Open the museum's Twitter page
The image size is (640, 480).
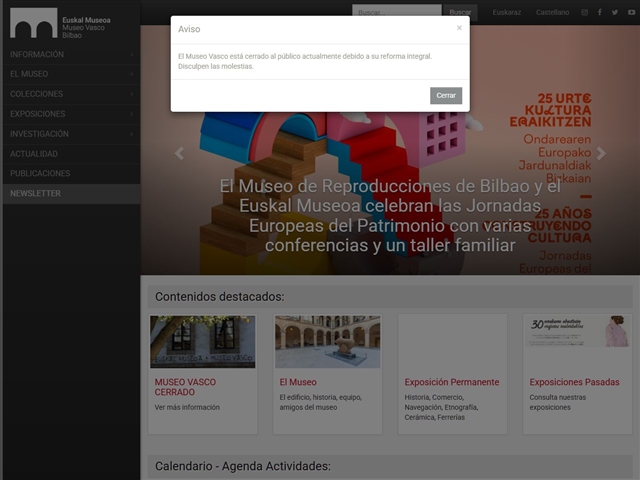tap(615, 12)
